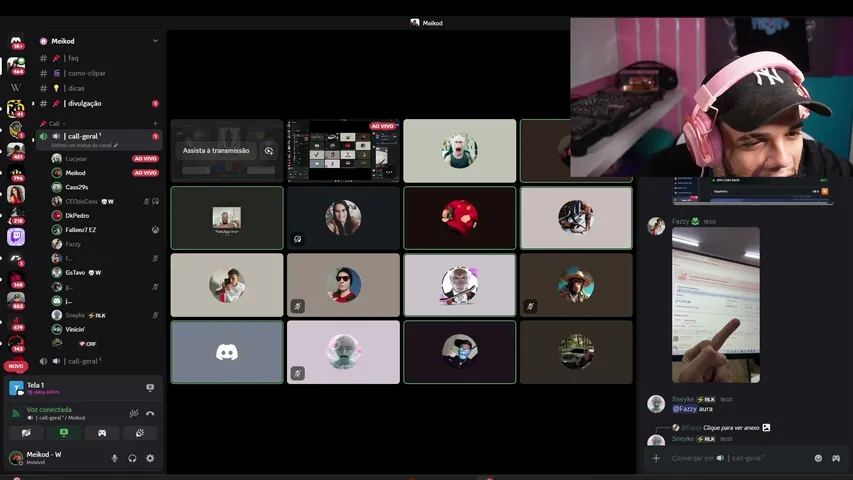Screen dimensions: 853x480
Task: Click the AO VIVO badge next to Meikod
Action: coord(145,173)
